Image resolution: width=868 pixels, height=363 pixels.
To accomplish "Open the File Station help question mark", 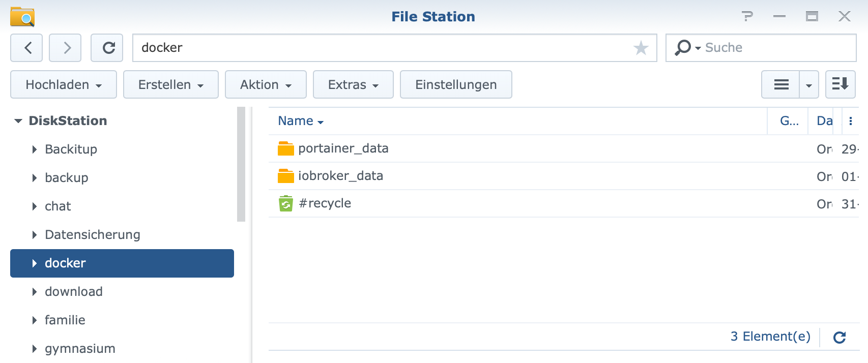I will click(x=747, y=16).
